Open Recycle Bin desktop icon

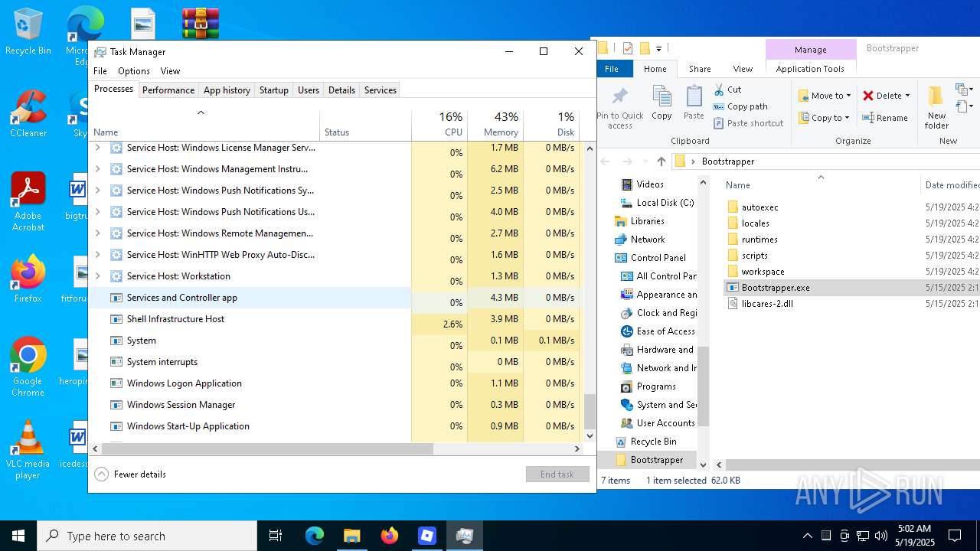28,32
